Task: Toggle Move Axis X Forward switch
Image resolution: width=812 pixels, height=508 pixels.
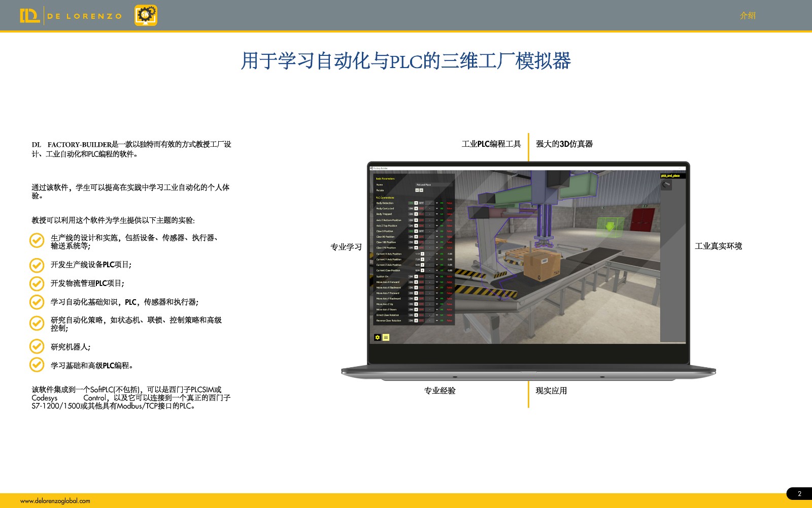Action: [416, 282]
